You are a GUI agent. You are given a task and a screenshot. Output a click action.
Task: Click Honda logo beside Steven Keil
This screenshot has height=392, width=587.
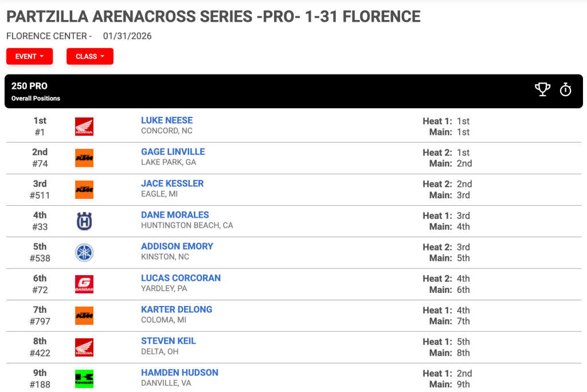[84, 347]
